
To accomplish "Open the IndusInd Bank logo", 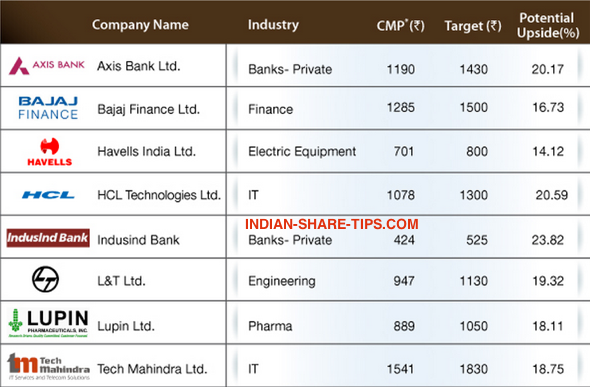I will tap(48, 238).
